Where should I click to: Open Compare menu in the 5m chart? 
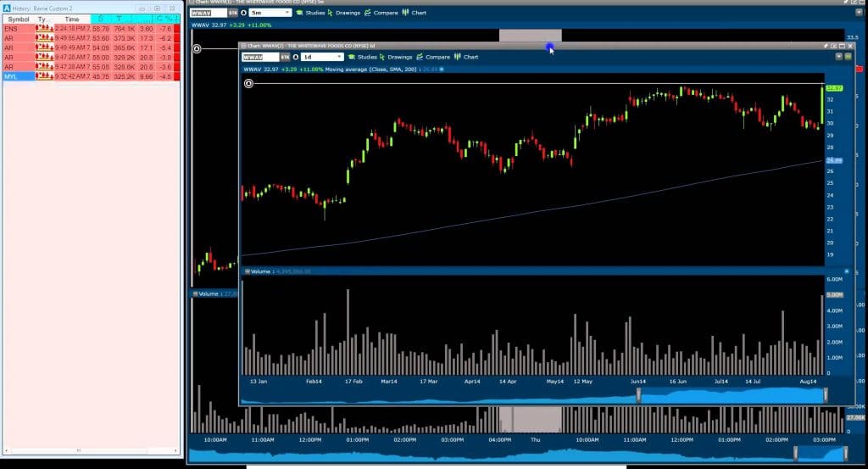coord(386,12)
